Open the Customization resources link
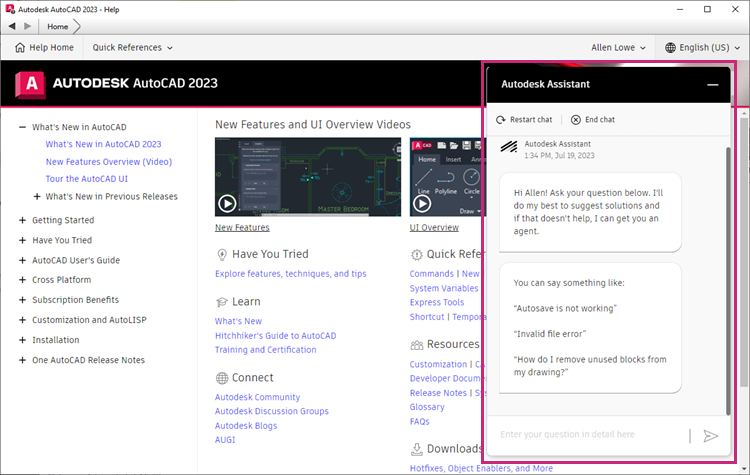This screenshot has height=475, width=750. [x=438, y=364]
